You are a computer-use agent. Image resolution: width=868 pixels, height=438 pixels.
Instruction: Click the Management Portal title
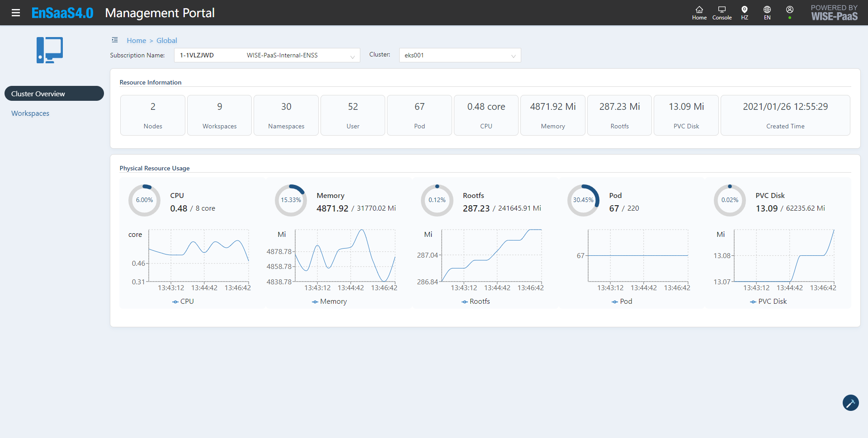point(160,13)
